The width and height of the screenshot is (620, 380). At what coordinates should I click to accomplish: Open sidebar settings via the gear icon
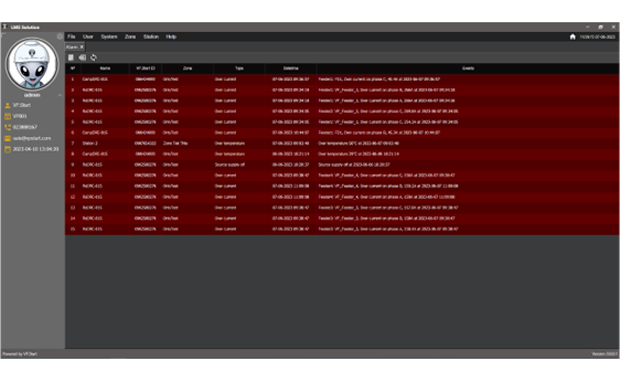(x=60, y=36)
